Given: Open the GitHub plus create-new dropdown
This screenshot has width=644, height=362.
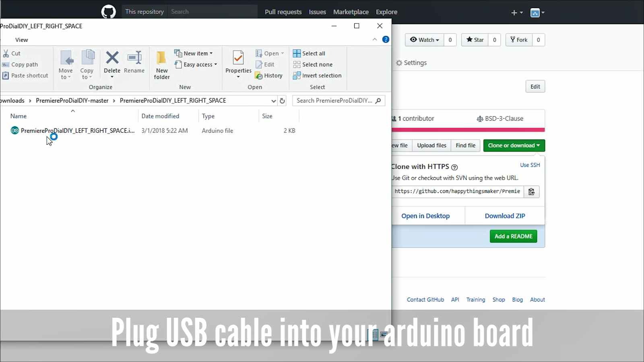Looking at the screenshot, I should [517, 13].
